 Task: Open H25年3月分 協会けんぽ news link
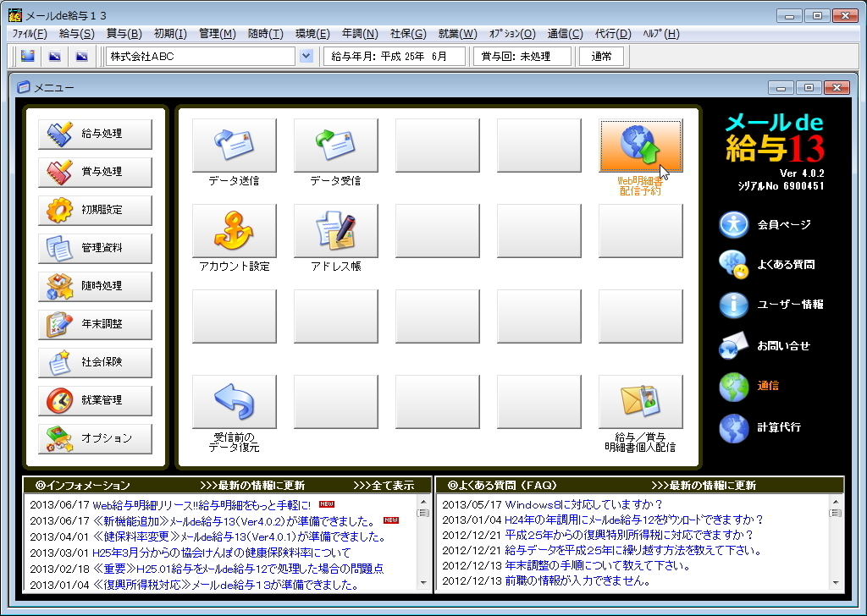(221, 553)
